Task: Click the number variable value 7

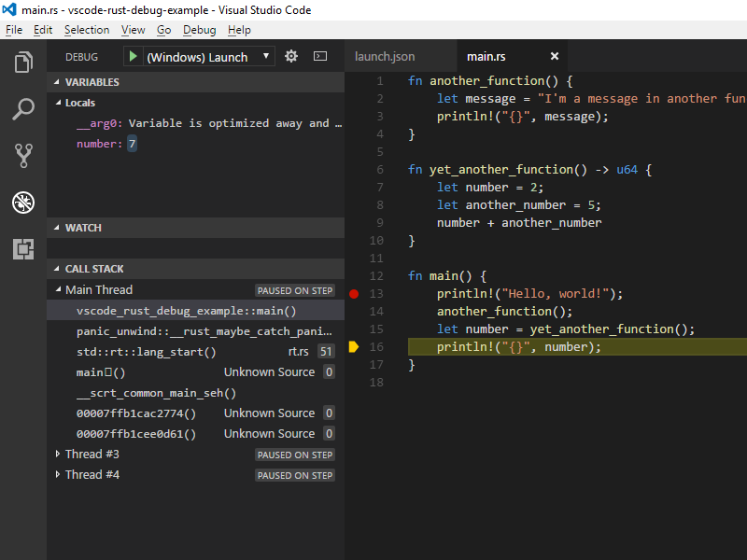Action: 133,144
